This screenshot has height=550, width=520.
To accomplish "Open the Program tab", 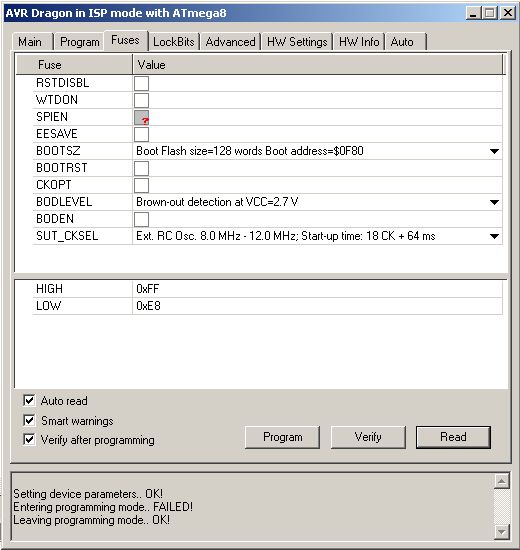I will tap(79, 42).
